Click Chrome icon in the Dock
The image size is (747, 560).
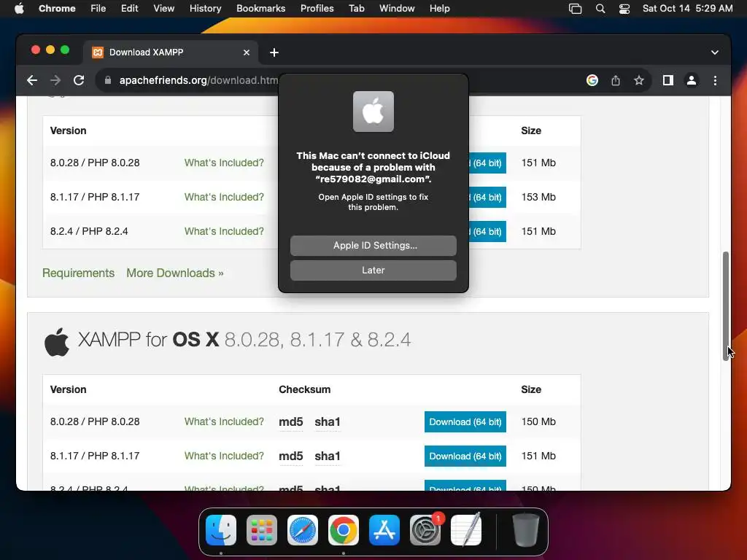point(344,530)
